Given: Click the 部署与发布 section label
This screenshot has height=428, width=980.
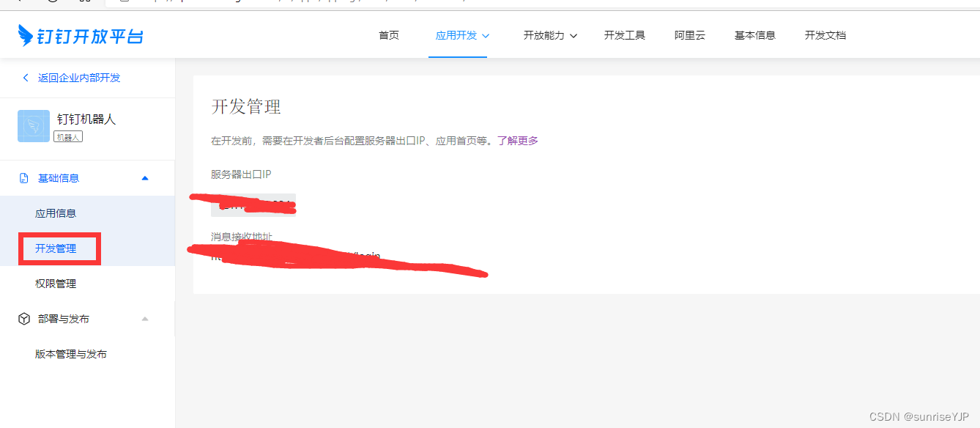Looking at the screenshot, I should pos(64,319).
